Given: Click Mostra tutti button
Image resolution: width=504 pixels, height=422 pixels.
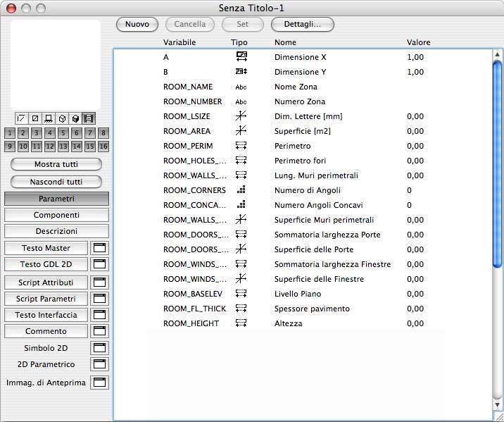Looking at the screenshot, I should point(56,164).
